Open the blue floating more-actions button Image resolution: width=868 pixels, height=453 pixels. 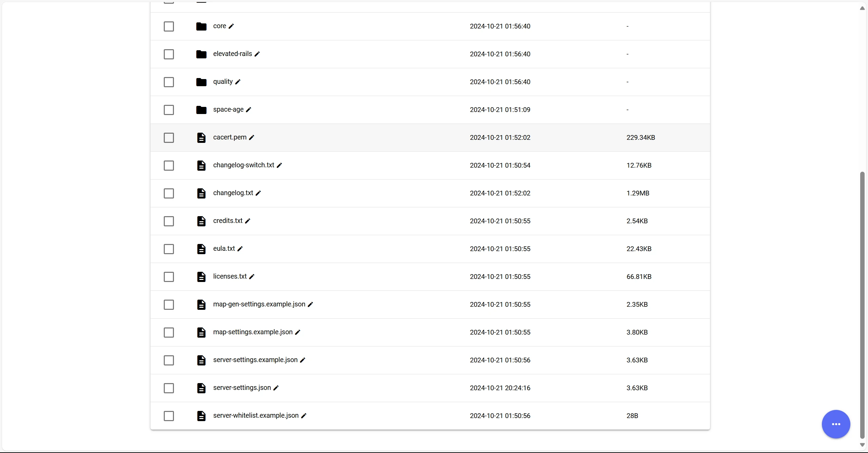tap(836, 424)
